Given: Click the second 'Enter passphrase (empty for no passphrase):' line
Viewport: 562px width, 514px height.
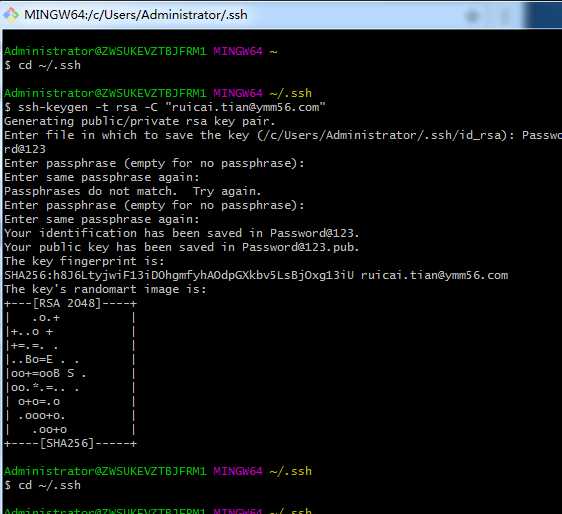Looking at the screenshot, I should click(x=154, y=205).
